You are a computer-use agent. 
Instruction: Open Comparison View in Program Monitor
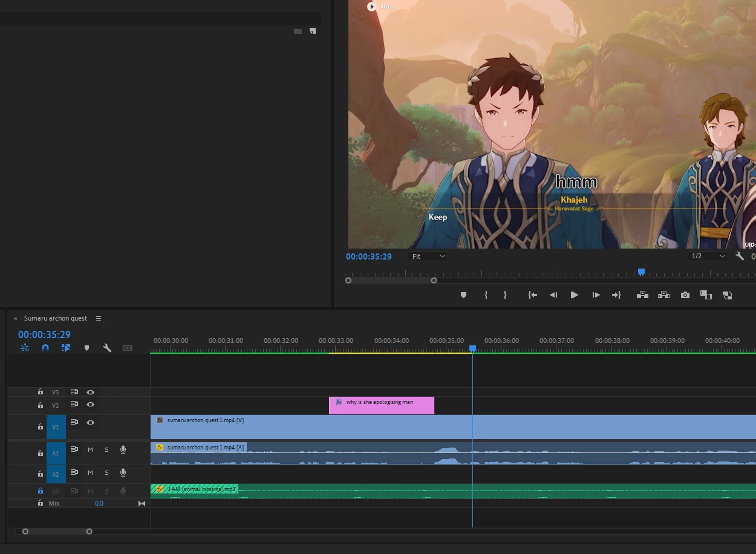(706, 295)
